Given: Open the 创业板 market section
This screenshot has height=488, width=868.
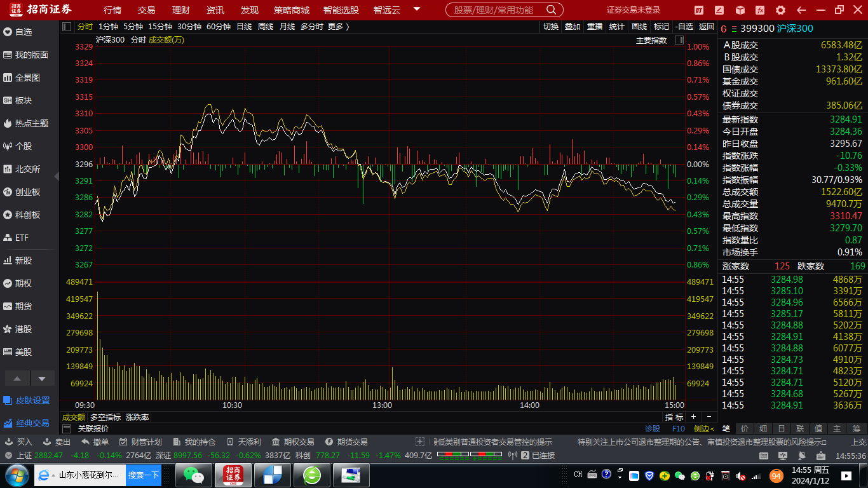Looking at the screenshot, I should point(22,192).
